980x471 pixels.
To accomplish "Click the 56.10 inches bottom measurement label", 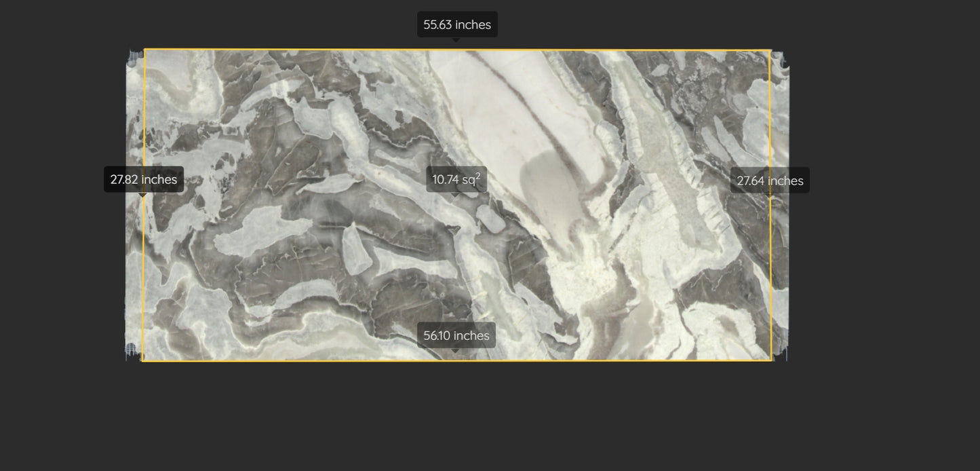I will coord(456,335).
